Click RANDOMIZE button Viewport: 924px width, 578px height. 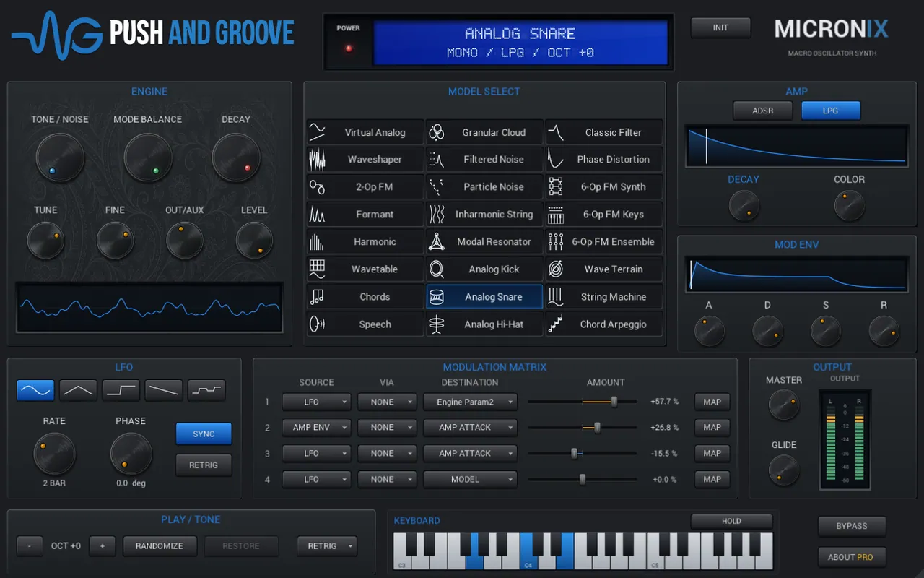pyautogui.click(x=160, y=546)
